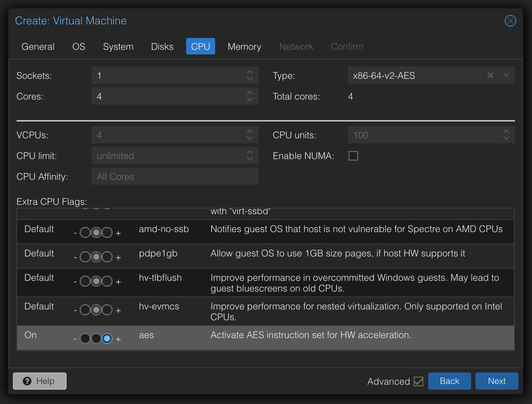This screenshot has width=532, height=404.
Task: Increase CPU units with up arrow
Action: (506, 131)
